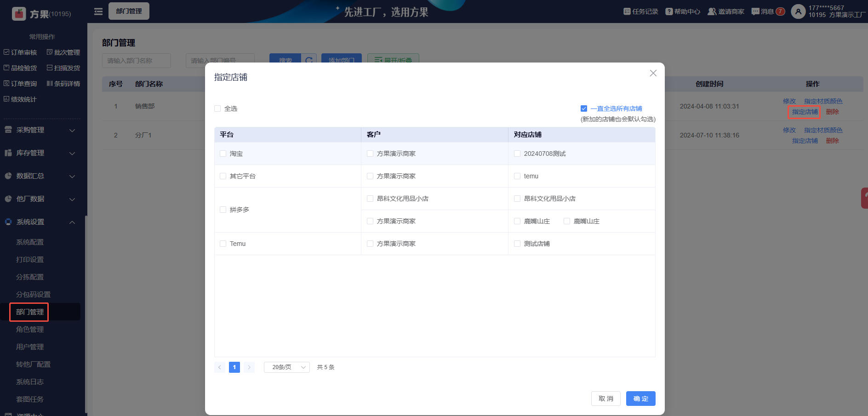Click the user avatar icon
The width and height of the screenshot is (868, 416).
798,11
